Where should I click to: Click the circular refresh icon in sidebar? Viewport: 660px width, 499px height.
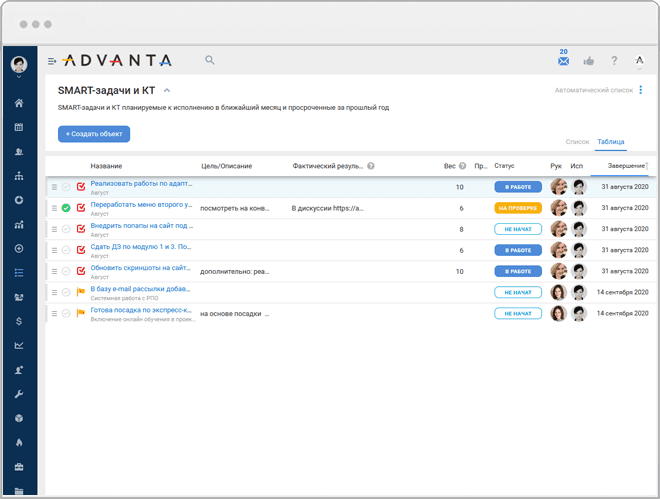[19, 200]
